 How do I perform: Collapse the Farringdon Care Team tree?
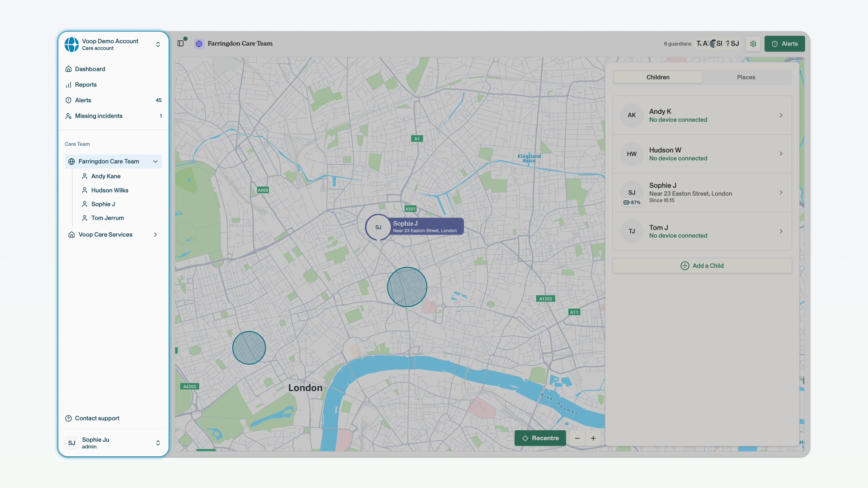tap(155, 162)
